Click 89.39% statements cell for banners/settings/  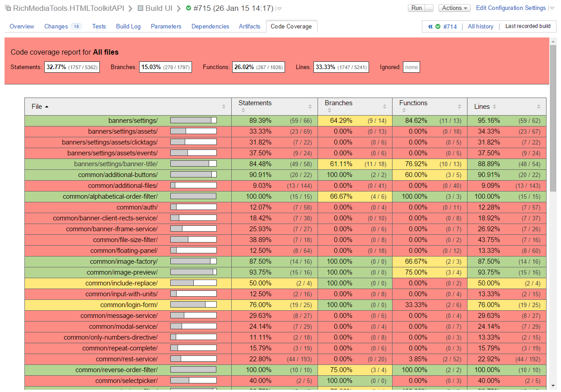tap(275, 121)
